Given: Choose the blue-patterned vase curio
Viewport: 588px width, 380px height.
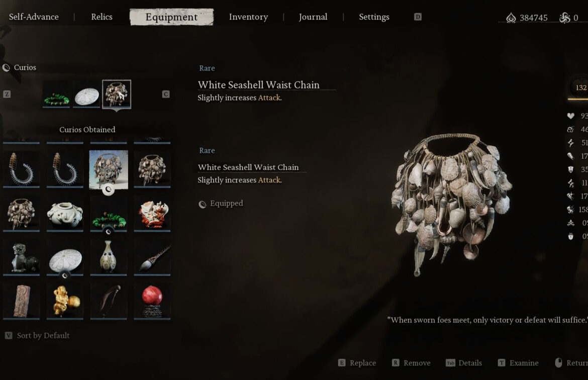Looking at the screenshot, I should pos(109,257).
